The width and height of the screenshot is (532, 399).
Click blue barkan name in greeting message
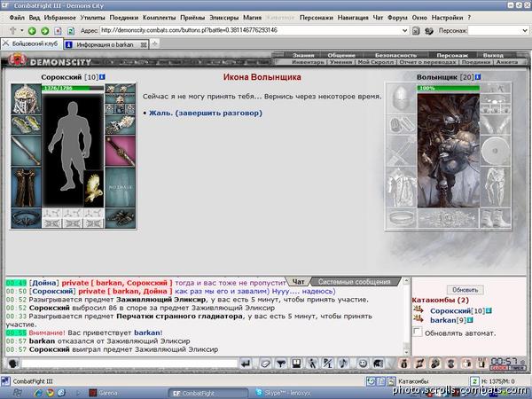click(x=147, y=332)
